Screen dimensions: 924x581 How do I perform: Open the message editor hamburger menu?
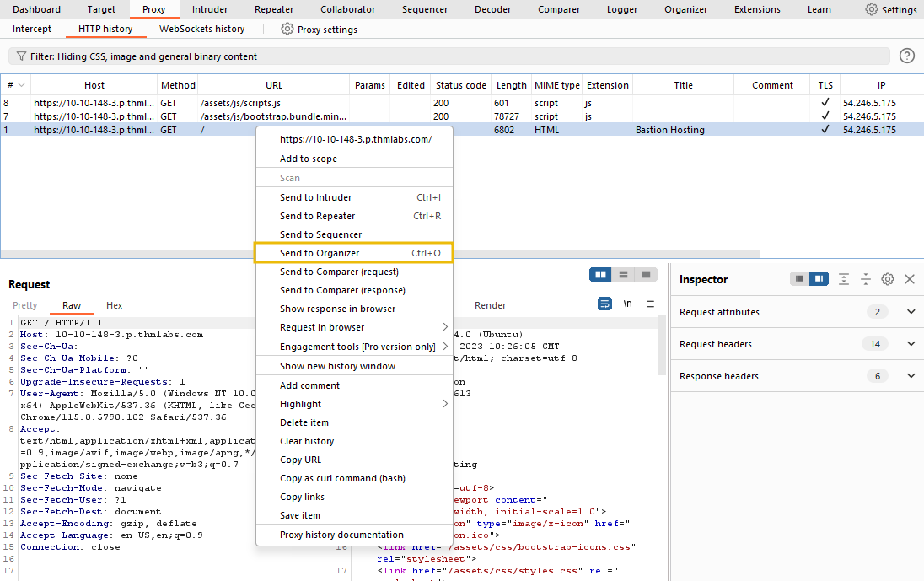[x=650, y=304]
